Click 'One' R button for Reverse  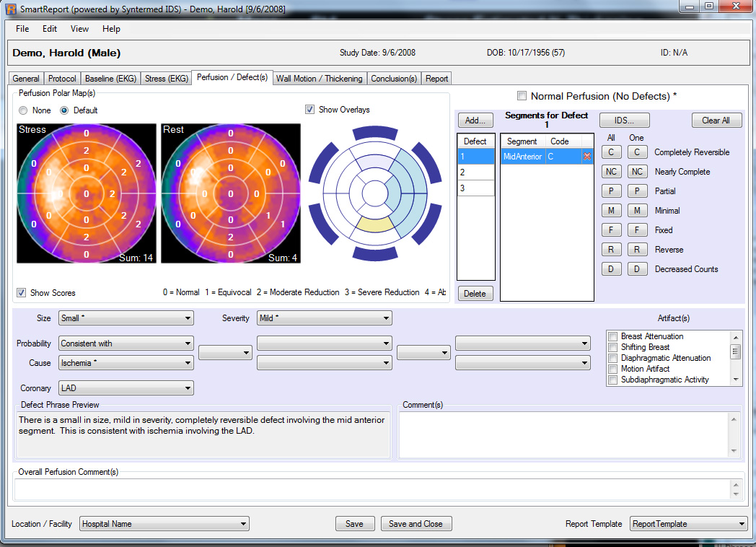pyautogui.click(x=637, y=250)
